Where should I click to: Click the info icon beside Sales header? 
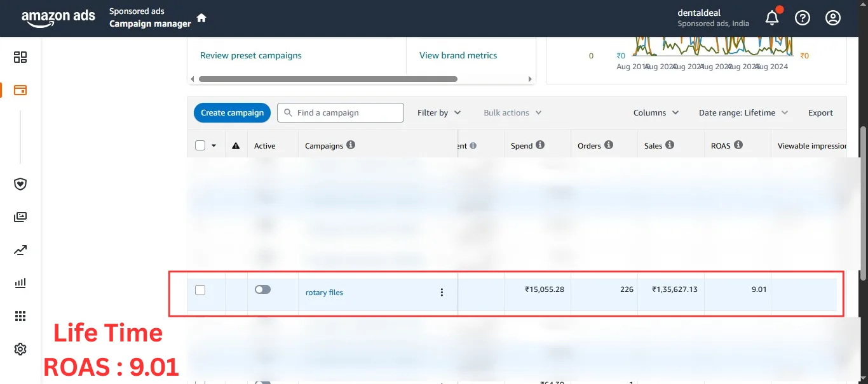[670, 145]
